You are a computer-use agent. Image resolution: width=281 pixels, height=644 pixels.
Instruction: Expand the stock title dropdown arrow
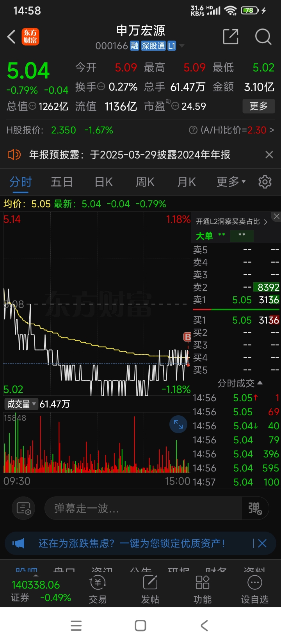click(182, 46)
